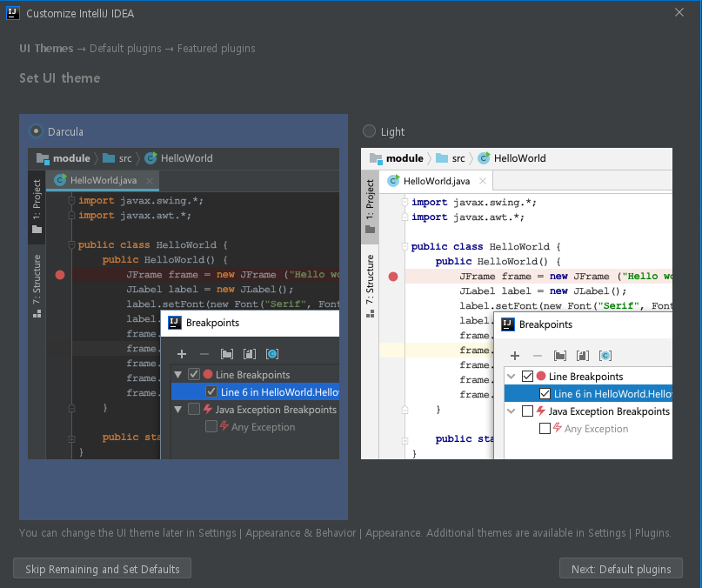Close HelloWorld.java tab in Light preview
Image resolution: width=702 pixels, height=588 pixels.
pyautogui.click(x=483, y=181)
